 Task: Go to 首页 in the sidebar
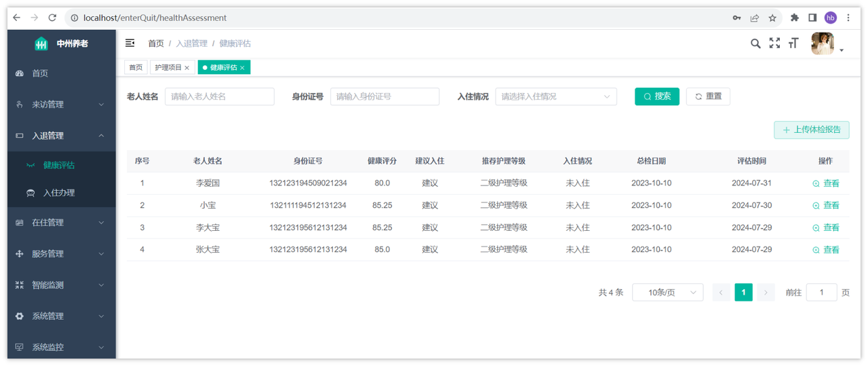point(62,73)
